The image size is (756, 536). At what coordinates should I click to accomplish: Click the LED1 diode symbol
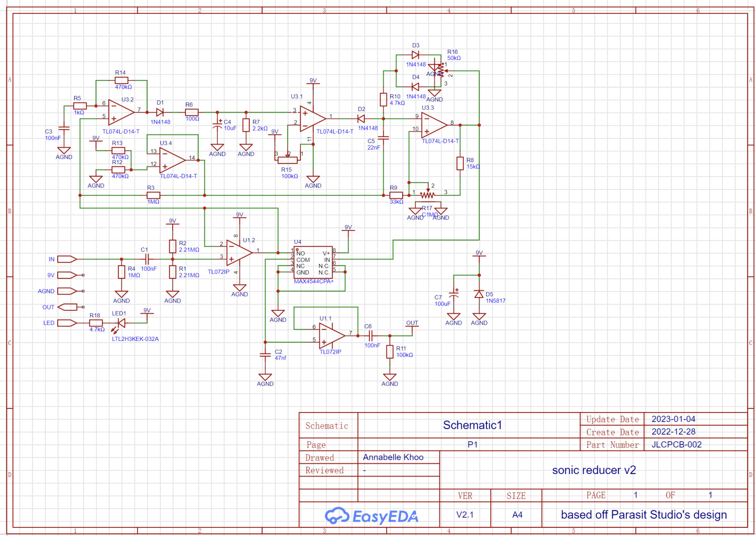[121, 323]
